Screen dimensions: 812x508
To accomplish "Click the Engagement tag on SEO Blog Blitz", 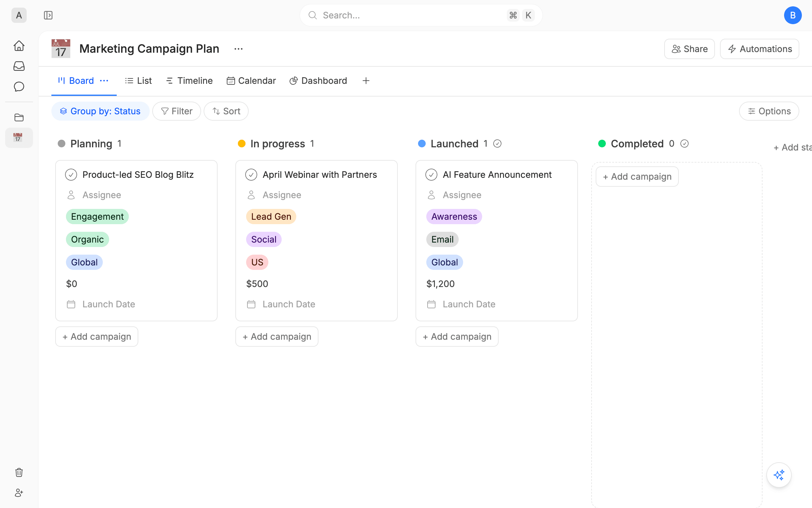I will pyautogui.click(x=97, y=217).
